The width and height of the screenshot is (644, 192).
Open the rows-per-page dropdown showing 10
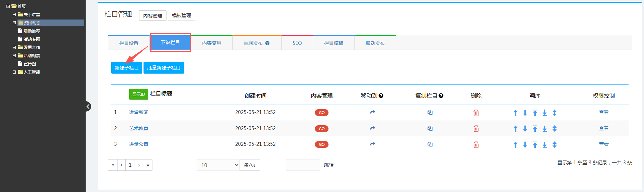(x=218, y=165)
